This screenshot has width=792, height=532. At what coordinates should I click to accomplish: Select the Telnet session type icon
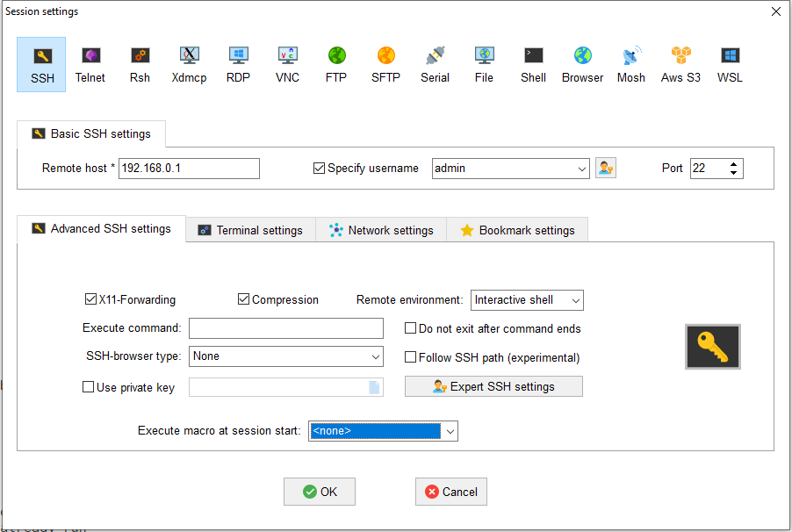pos(90,64)
